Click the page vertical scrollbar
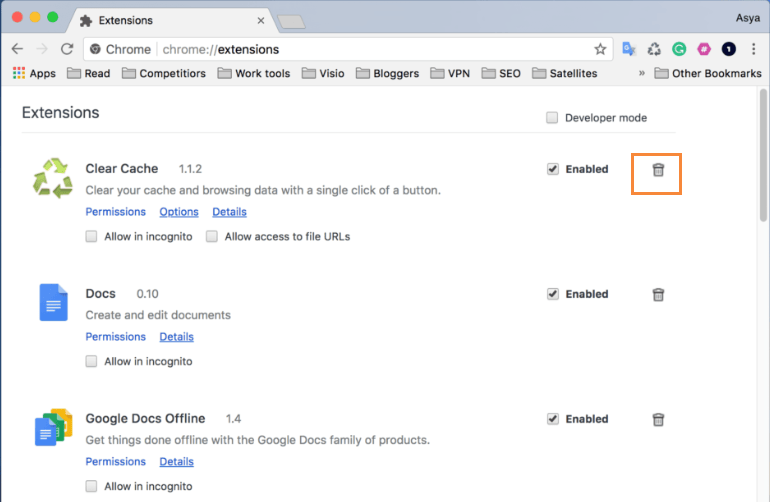The image size is (770, 502). (763, 155)
